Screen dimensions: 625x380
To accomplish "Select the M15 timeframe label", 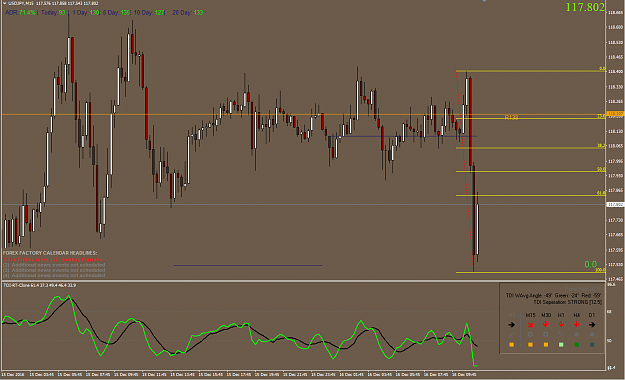I will (x=530, y=315).
